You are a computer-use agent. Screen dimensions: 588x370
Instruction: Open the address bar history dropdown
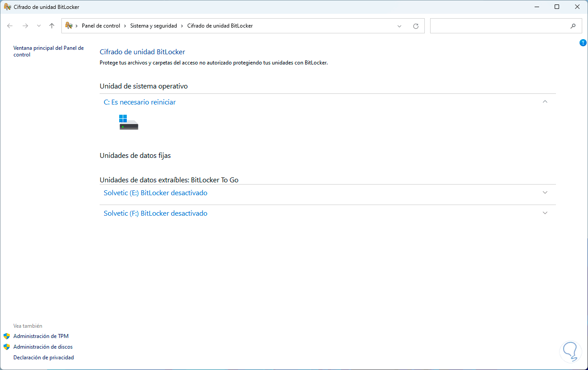click(x=399, y=26)
